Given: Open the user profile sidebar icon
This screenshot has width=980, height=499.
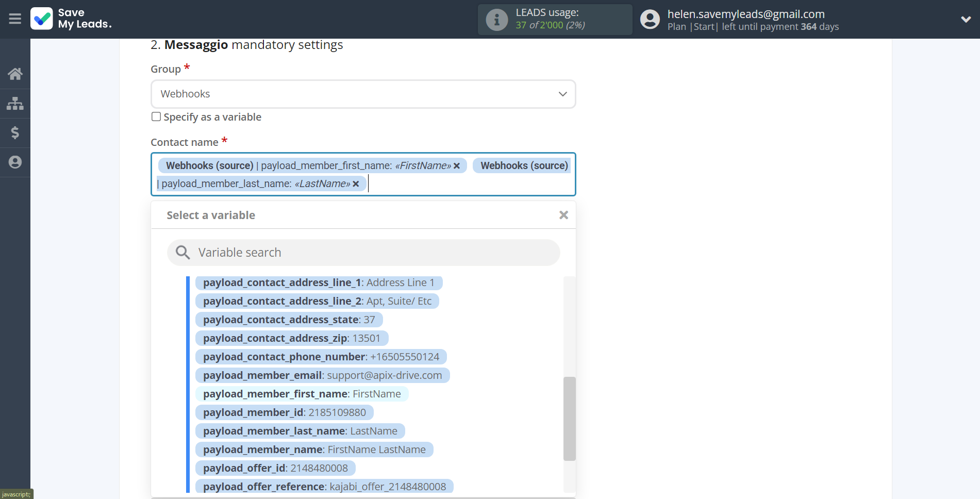Looking at the screenshot, I should click(15, 162).
